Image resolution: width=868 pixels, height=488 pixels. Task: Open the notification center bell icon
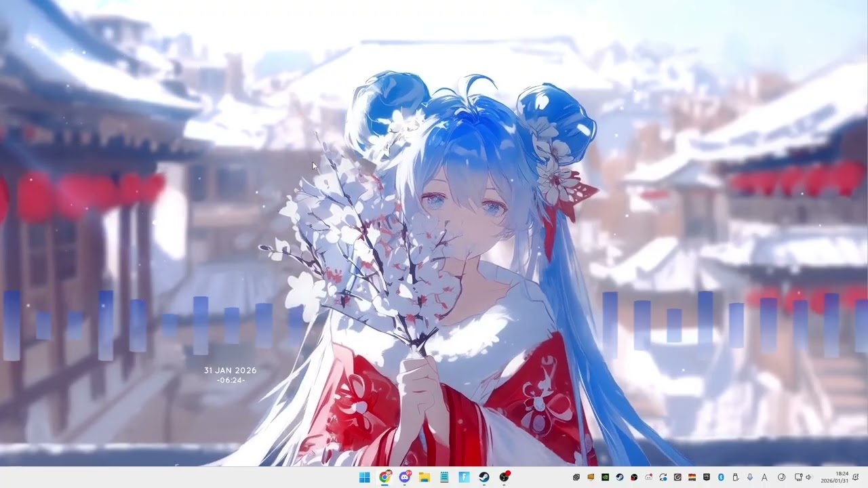(x=856, y=477)
